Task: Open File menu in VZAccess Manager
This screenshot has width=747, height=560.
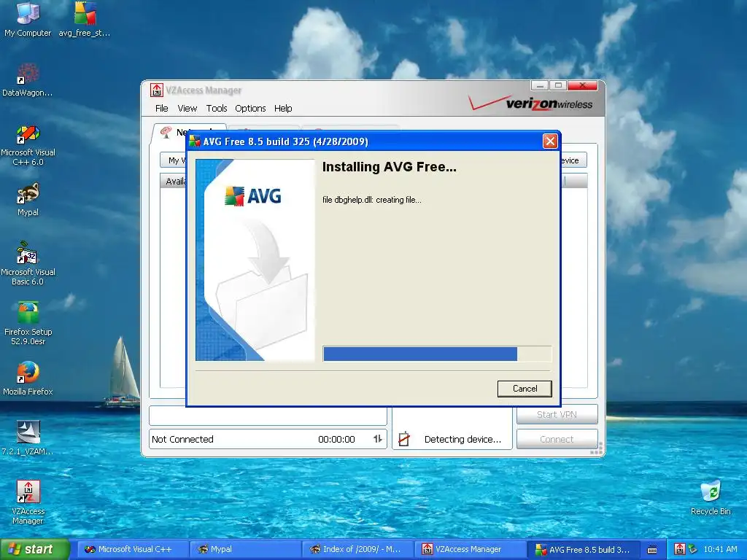Action: 161,108
